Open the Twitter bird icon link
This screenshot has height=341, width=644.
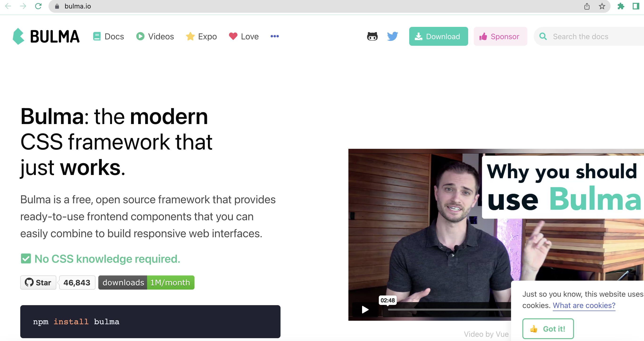pos(392,37)
